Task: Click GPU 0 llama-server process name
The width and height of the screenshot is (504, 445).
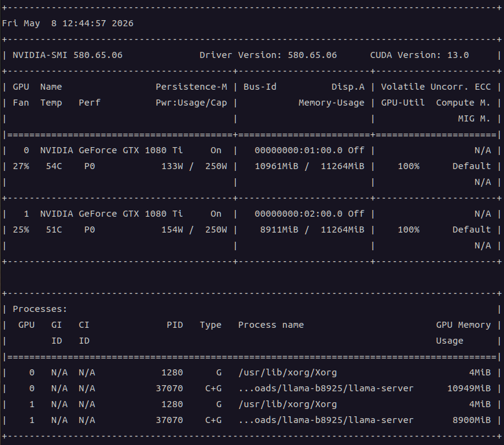Action: (326, 388)
